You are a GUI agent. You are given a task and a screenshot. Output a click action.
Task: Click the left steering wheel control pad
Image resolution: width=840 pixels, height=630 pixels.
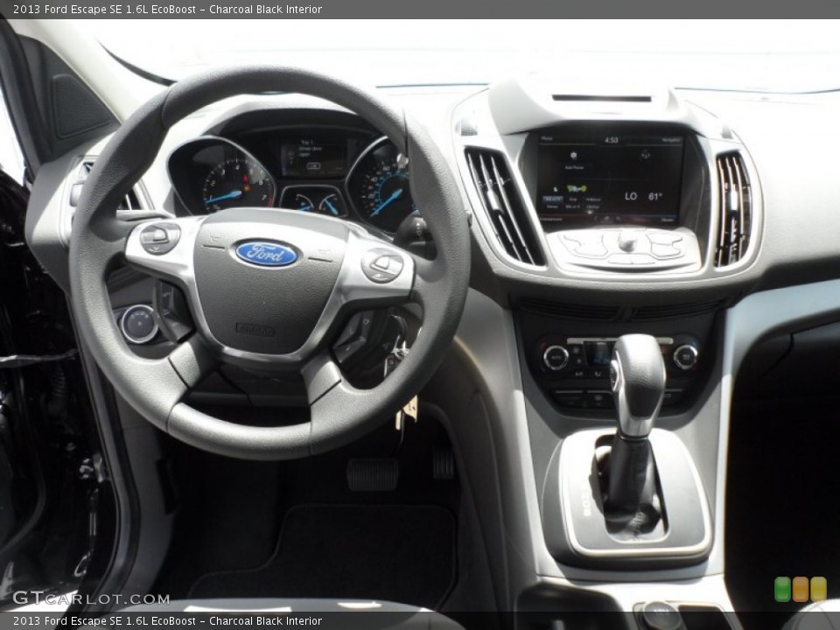pyautogui.click(x=159, y=238)
